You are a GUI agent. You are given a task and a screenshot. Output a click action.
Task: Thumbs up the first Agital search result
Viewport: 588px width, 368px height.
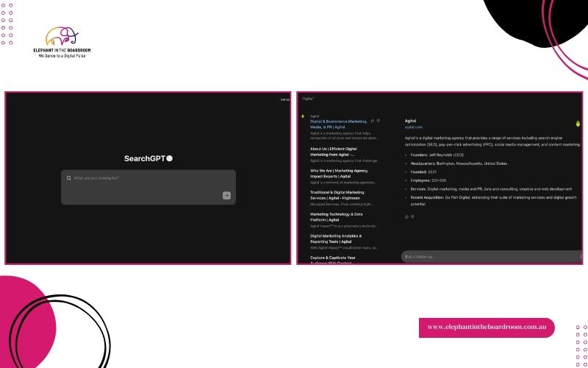tap(373, 121)
